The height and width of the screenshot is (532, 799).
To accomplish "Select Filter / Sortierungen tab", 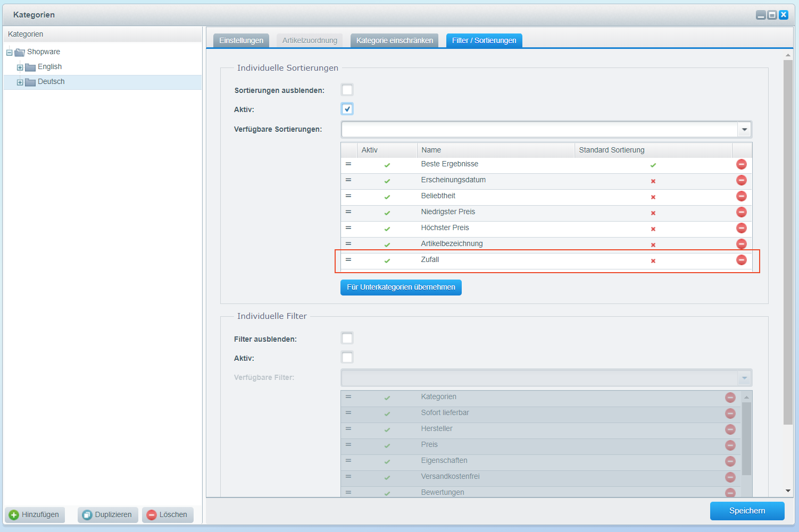I will [484, 40].
